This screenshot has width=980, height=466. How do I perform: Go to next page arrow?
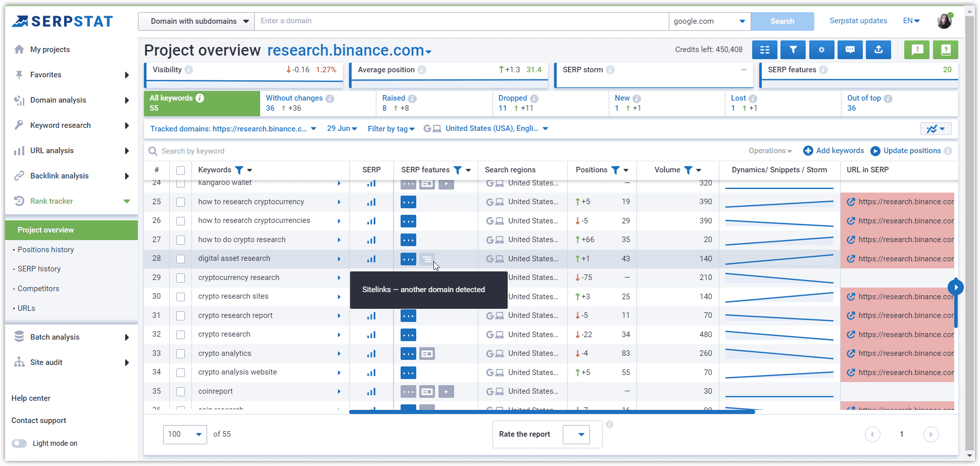(x=931, y=434)
